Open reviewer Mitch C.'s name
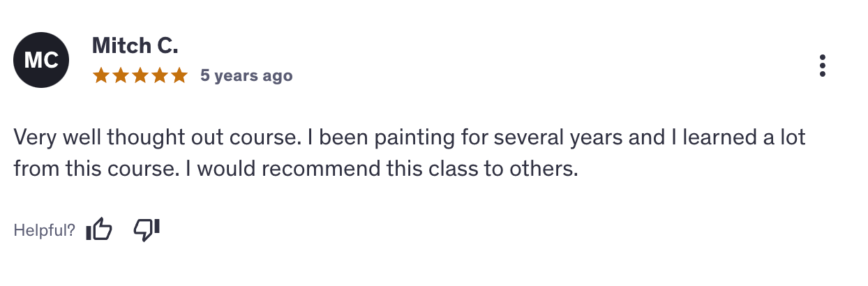 tap(135, 46)
